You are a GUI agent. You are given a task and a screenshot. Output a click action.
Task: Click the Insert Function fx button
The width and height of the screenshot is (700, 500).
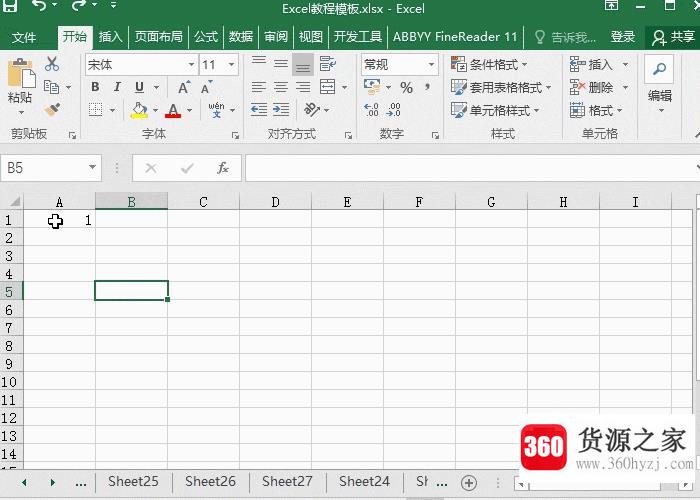(x=223, y=168)
